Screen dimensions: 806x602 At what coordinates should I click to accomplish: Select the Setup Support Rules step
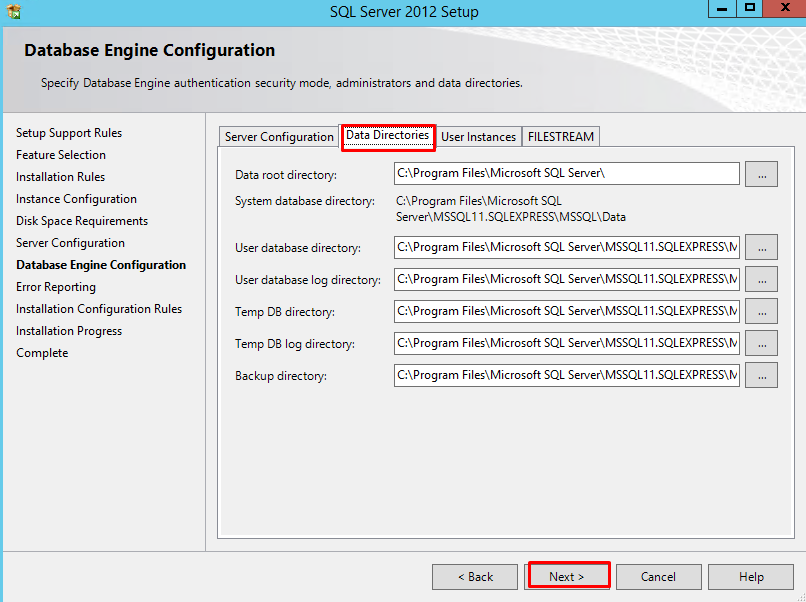point(69,133)
